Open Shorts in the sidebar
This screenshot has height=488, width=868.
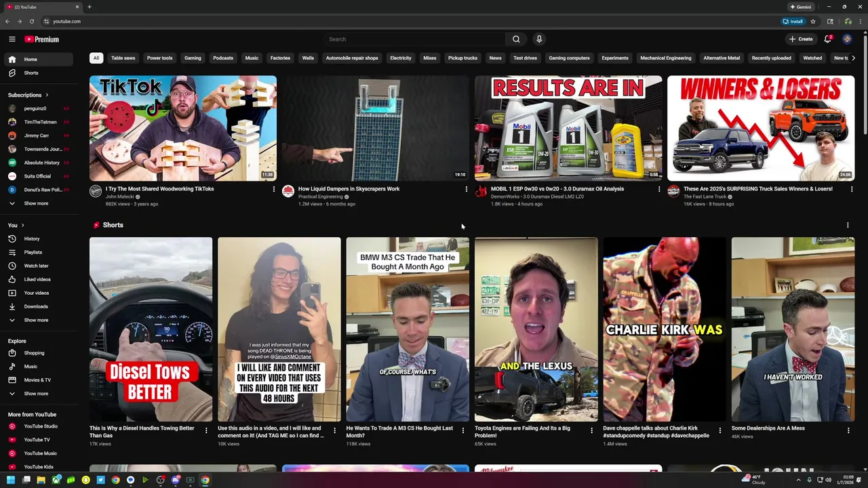tap(38, 73)
